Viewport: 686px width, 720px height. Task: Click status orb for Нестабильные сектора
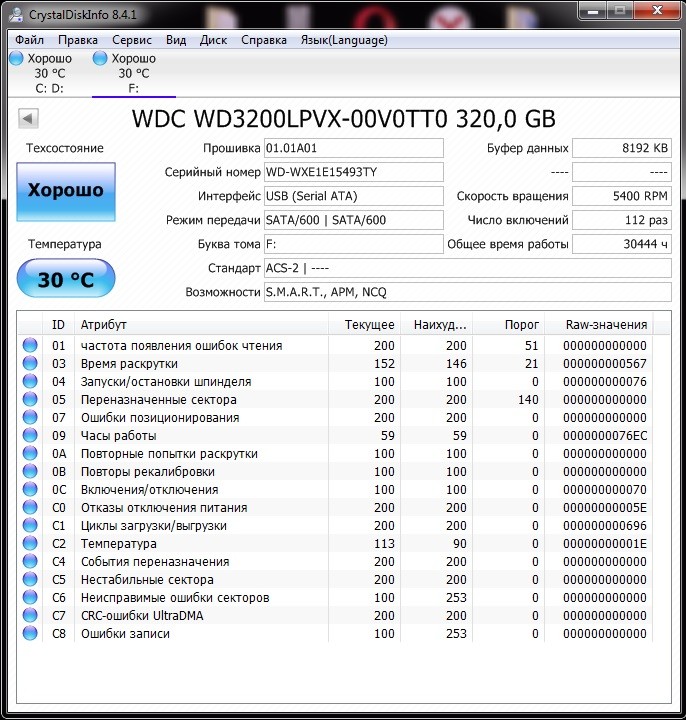point(30,579)
